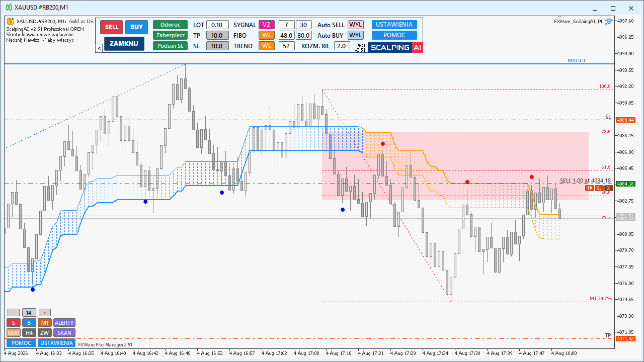
Task: Toggle the blue B button in Fibo Manager
Action: [29, 323]
